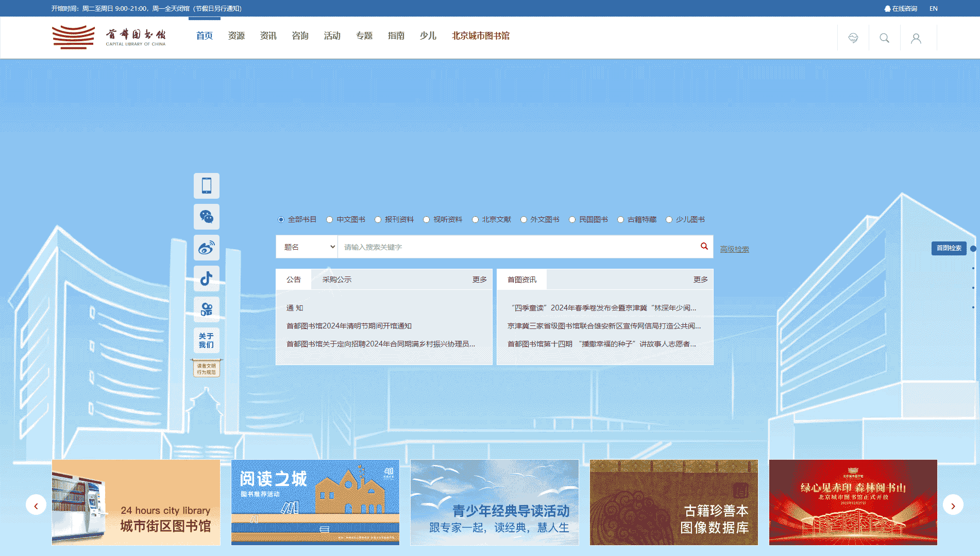The height and width of the screenshot is (556, 980).
Task: Open the 首都图书馆第十四期 news item
Action: tap(602, 344)
